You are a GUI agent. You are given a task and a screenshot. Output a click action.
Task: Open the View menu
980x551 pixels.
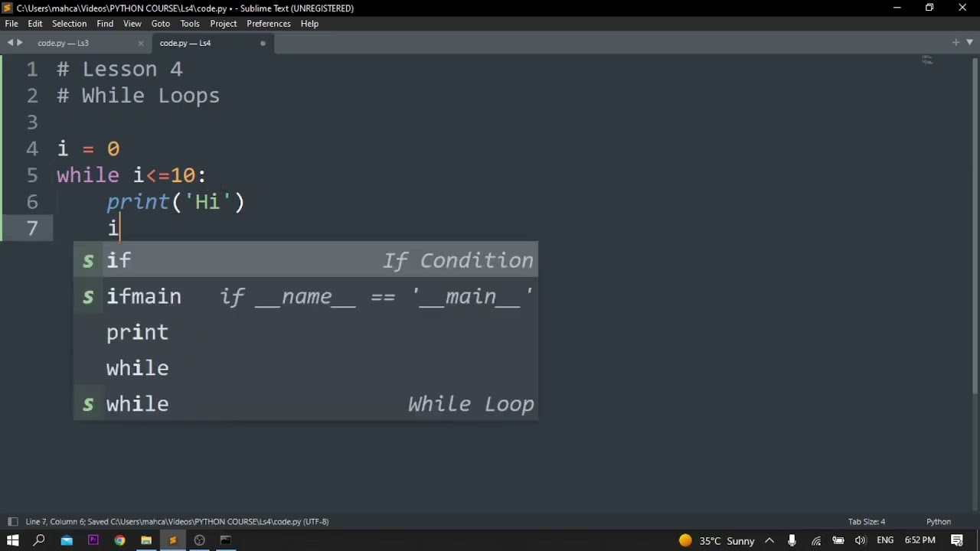(x=132, y=24)
